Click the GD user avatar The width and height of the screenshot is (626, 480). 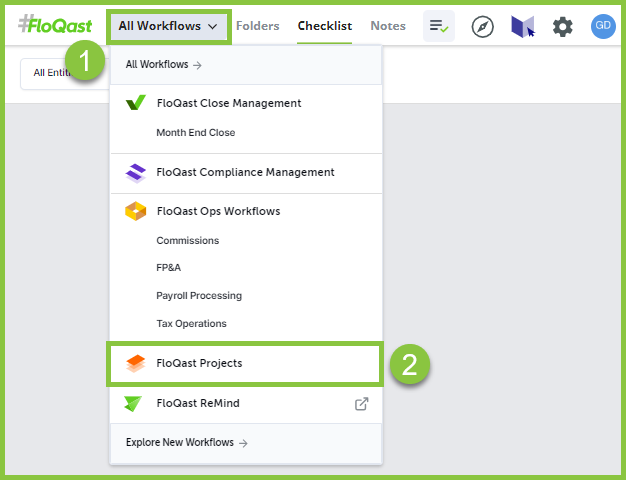click(x=603, y=26)
